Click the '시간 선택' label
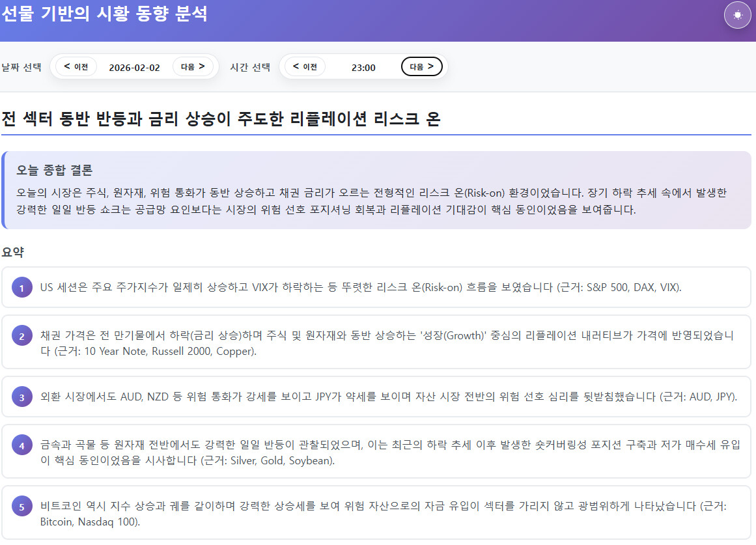Image resolution: width=756 pixels, height=545 pixels. pos(250,67)
